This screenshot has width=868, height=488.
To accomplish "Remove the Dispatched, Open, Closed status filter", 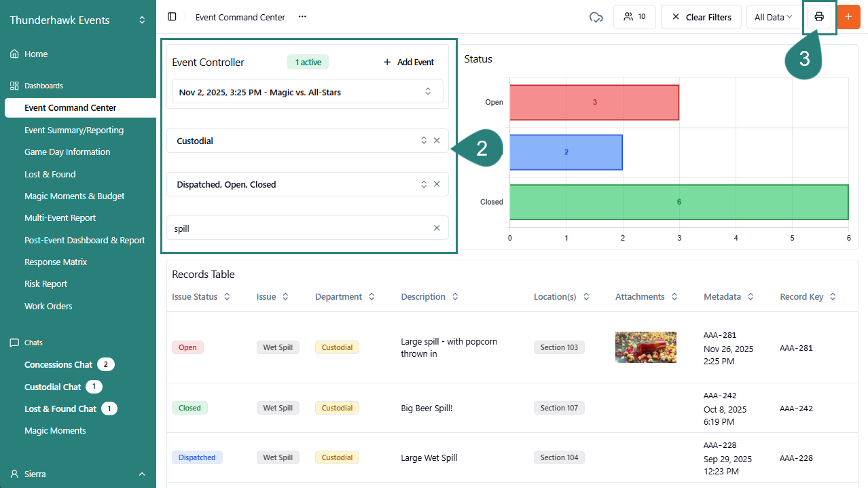I will click(437, 184).
